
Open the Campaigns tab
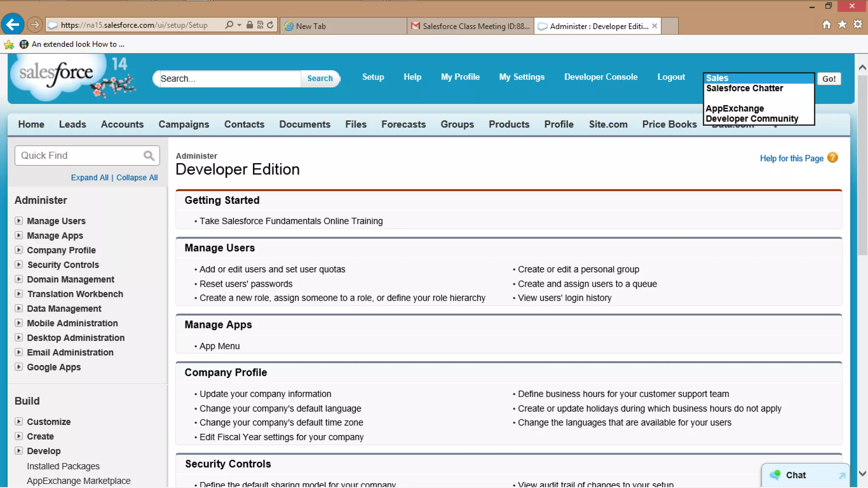tap(184, 124)
